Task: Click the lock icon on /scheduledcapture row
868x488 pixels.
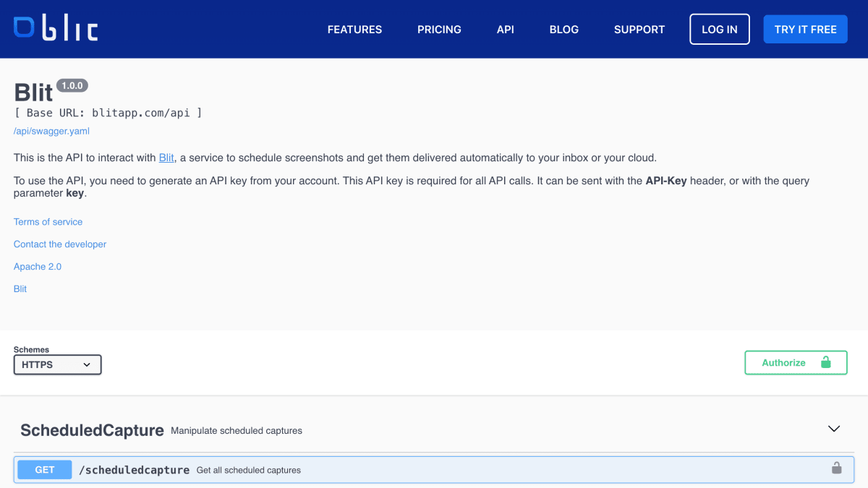Action: coord(836,468)
